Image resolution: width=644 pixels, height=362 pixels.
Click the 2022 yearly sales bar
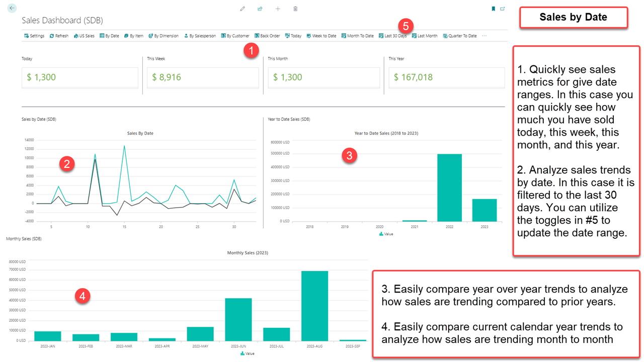449,188
